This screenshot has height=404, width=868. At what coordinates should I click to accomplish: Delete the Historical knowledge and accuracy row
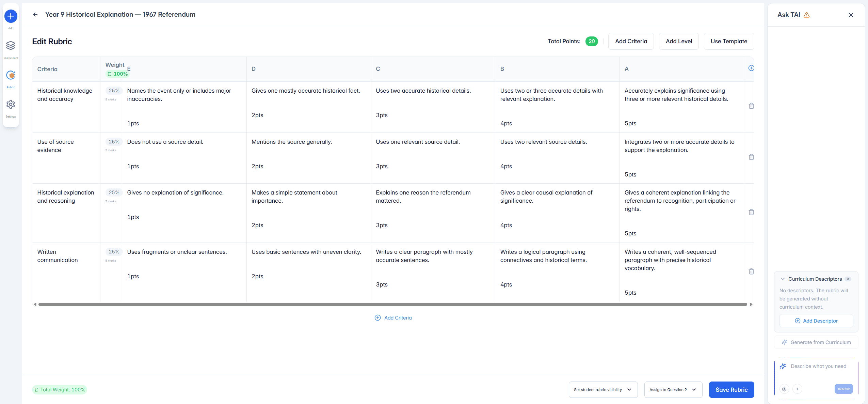click(751, 106)
